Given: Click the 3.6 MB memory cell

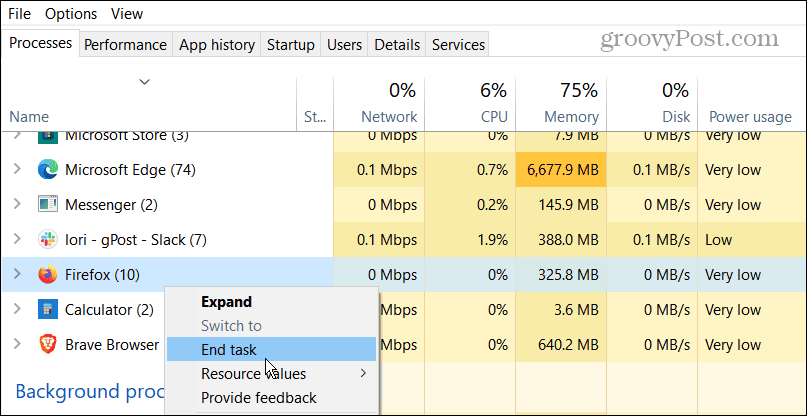Looking at the screenshot, I should [x=561, y=310].
